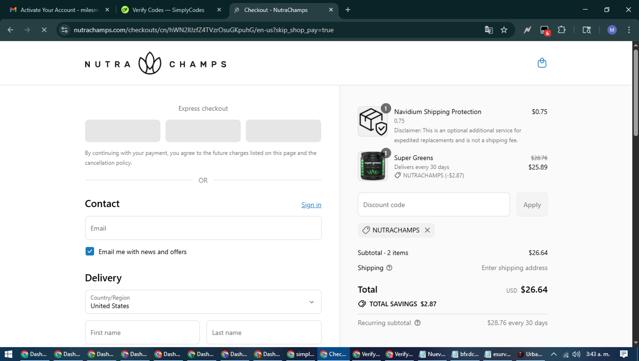This screenshot has width=639, height=361.
Task: Open the extension with red badge
Action: coord(545,30)
